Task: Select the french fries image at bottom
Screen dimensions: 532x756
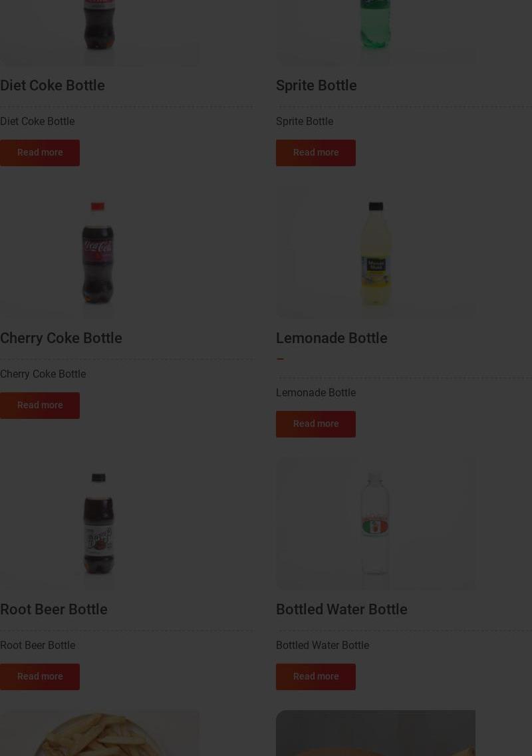Action: click(99, 733)
